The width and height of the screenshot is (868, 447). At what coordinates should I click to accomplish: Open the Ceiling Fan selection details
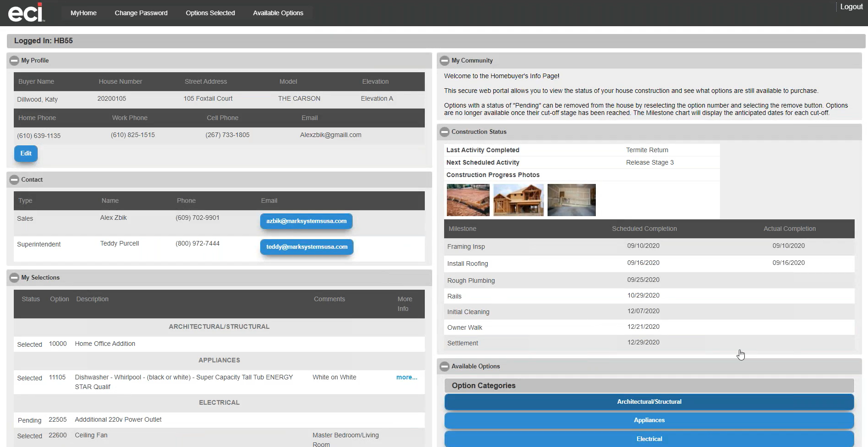(x=91, y=435)
